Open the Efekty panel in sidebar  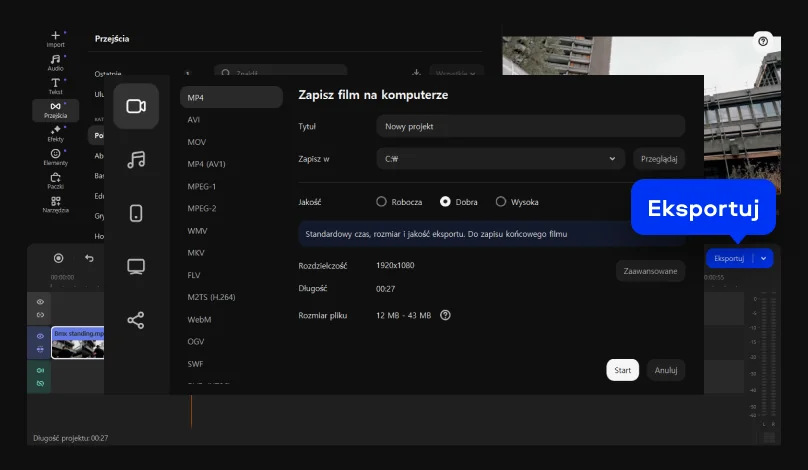(x=56, y=133)
